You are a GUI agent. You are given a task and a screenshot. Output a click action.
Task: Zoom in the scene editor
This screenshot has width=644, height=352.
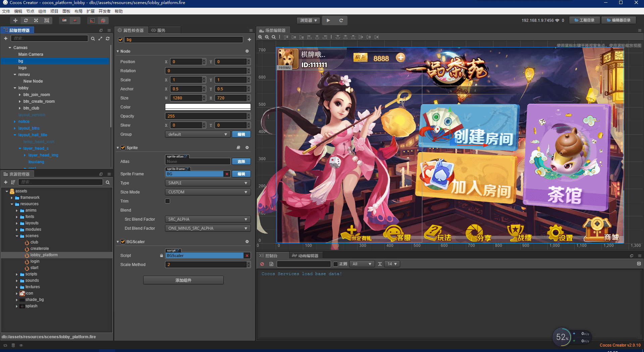tap(260, 37)
